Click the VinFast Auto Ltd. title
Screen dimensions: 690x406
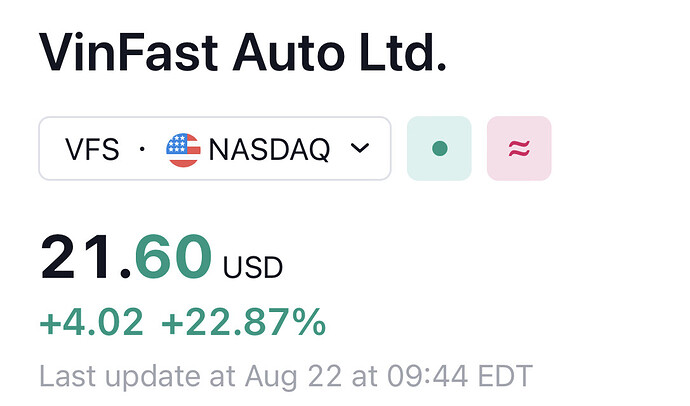point(242,52)
